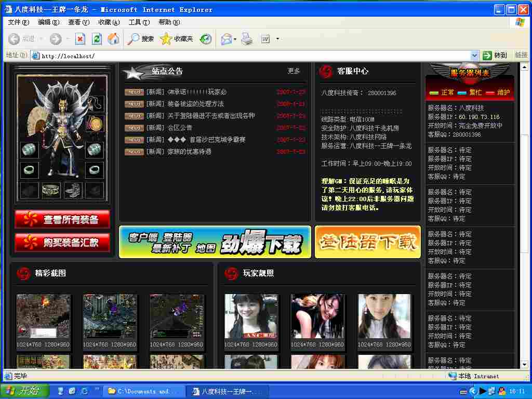
Task: Click the page vertical scrollbar down arrow
Action: coord(524,365)
